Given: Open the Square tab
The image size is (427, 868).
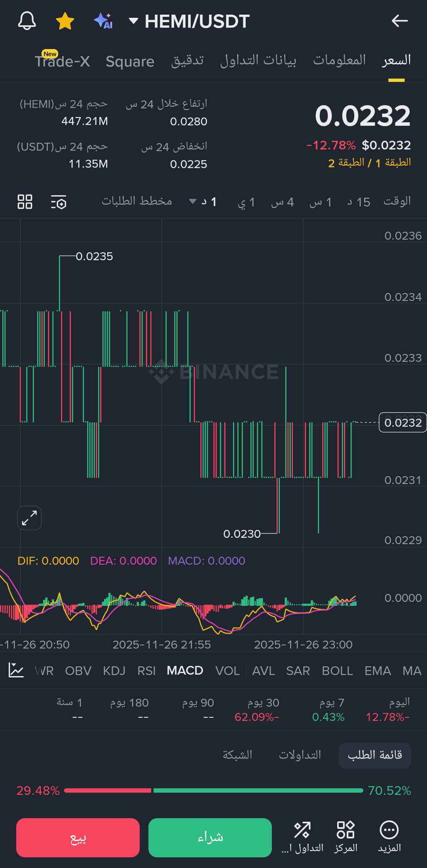Looking at the screenshot, I should 130,62.
